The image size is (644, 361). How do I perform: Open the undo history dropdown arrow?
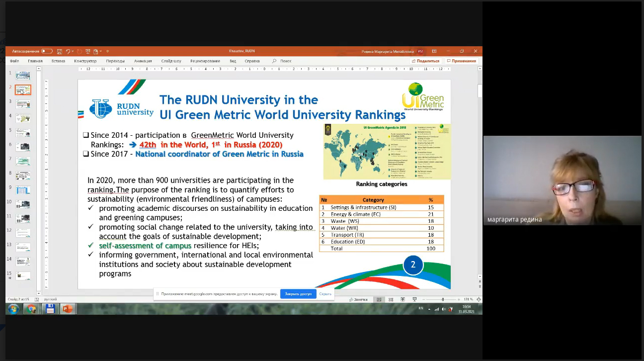73,51
